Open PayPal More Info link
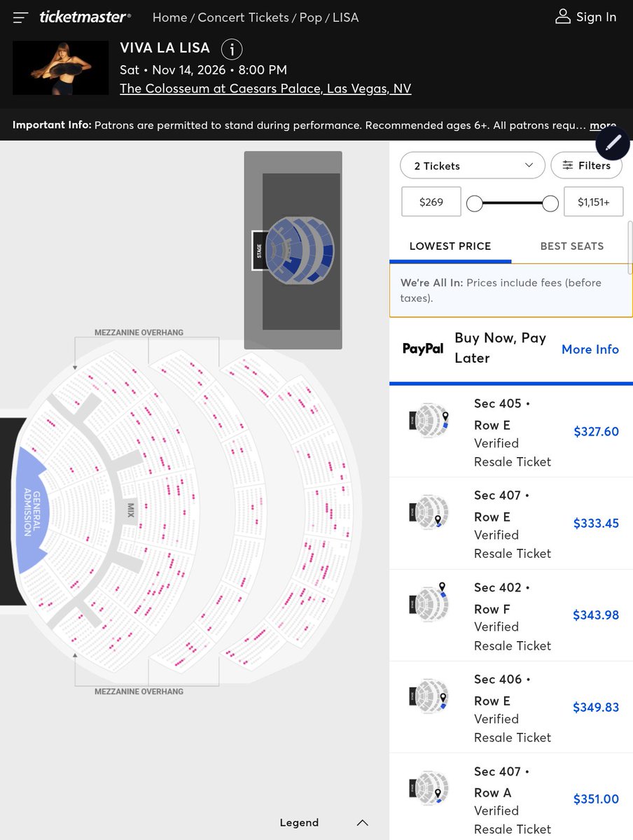 [x=590, y=349]
